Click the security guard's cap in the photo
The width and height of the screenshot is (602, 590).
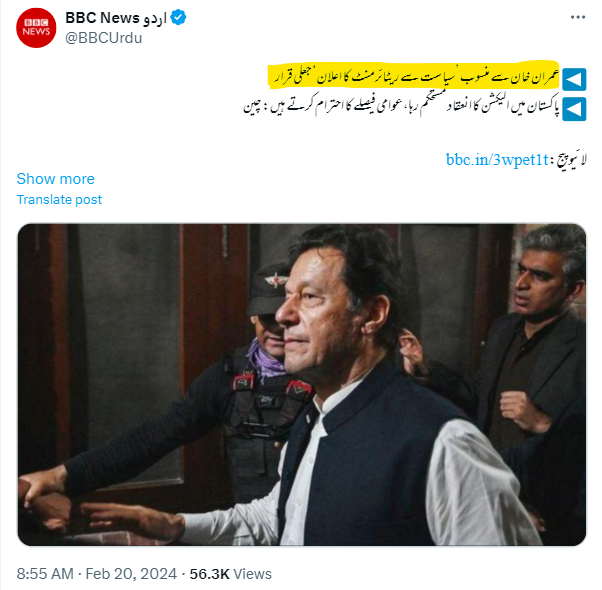[x=269, y=289]
